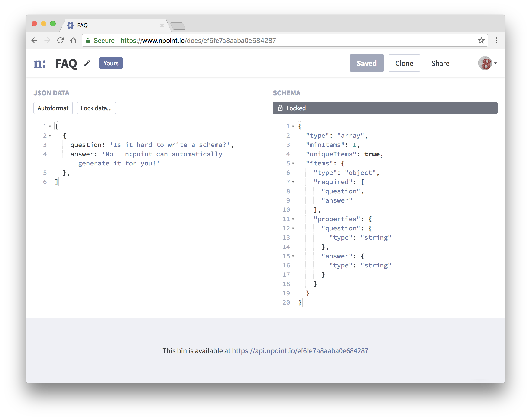The width and height of the screenshot is (531, 420).
Task: Open the api.npoint.io bin link
Action: point(300,350)
